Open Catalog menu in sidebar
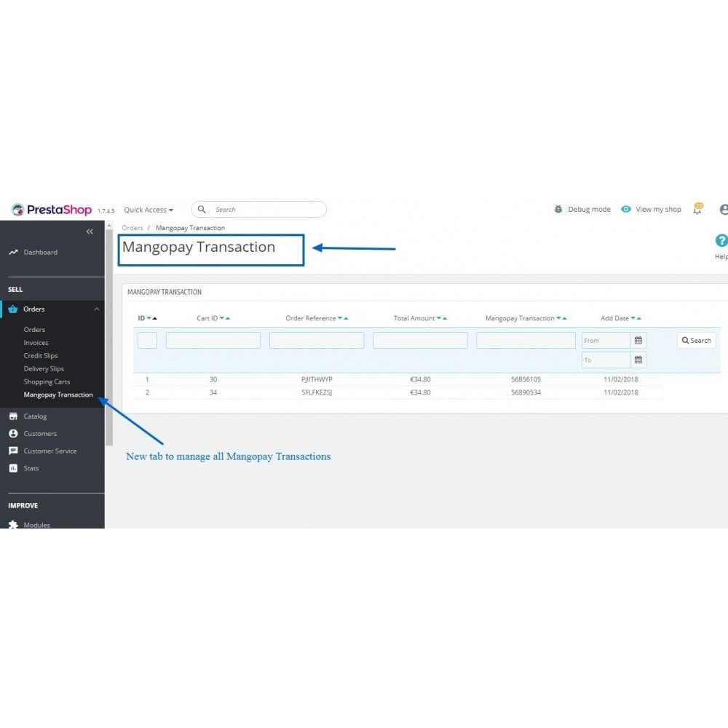Image resolution: width=728 pixels, height=728 pixels. click(35, 416)
